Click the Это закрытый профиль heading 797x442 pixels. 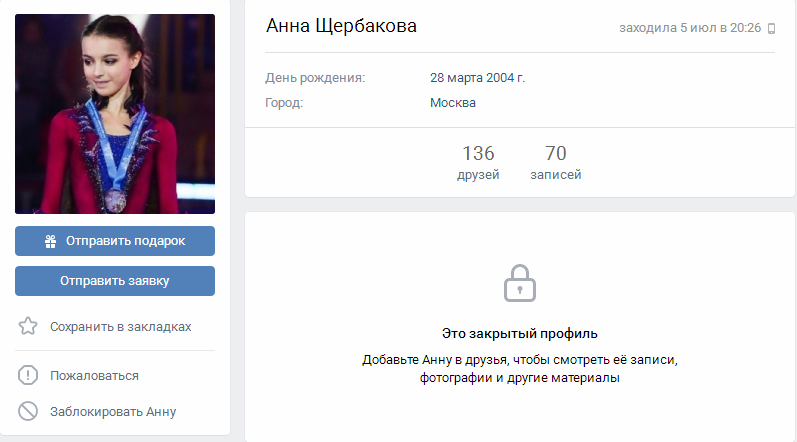coord(519,334)
